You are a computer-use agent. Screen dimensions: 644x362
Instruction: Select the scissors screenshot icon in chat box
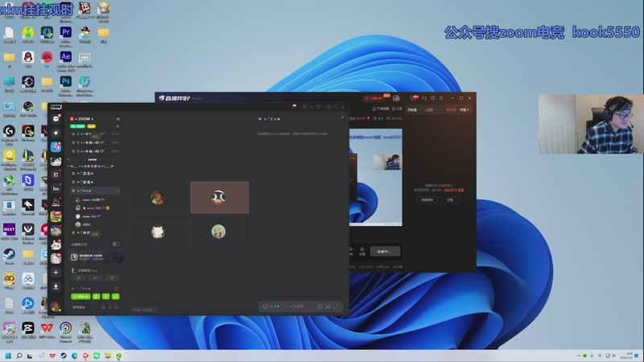(328, 306)
